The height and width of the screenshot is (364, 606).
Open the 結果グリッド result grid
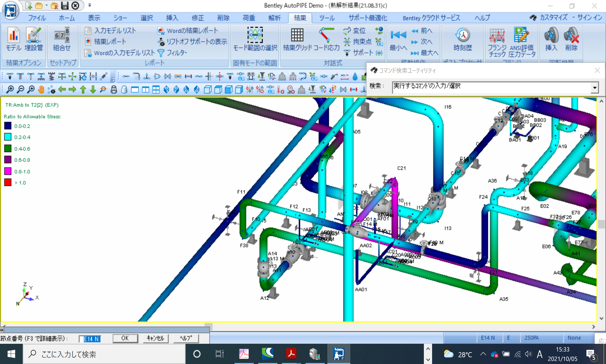tap(297, 39)
